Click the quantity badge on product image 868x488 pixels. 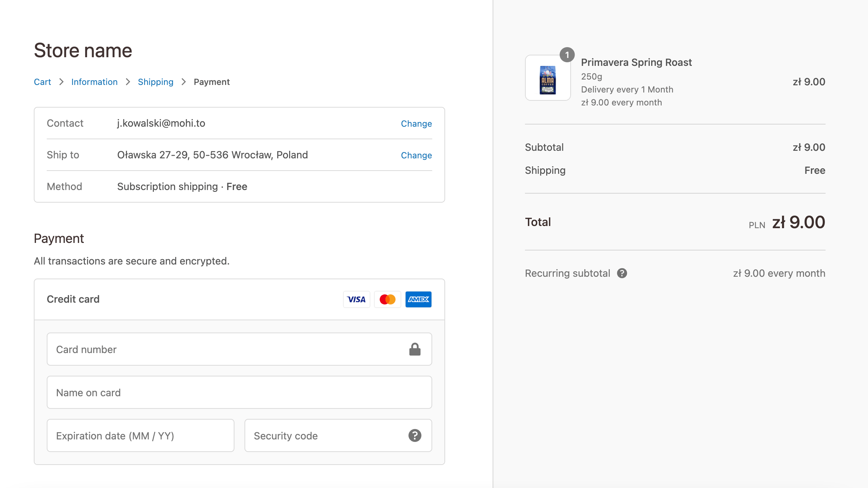[x=567, y=55]
